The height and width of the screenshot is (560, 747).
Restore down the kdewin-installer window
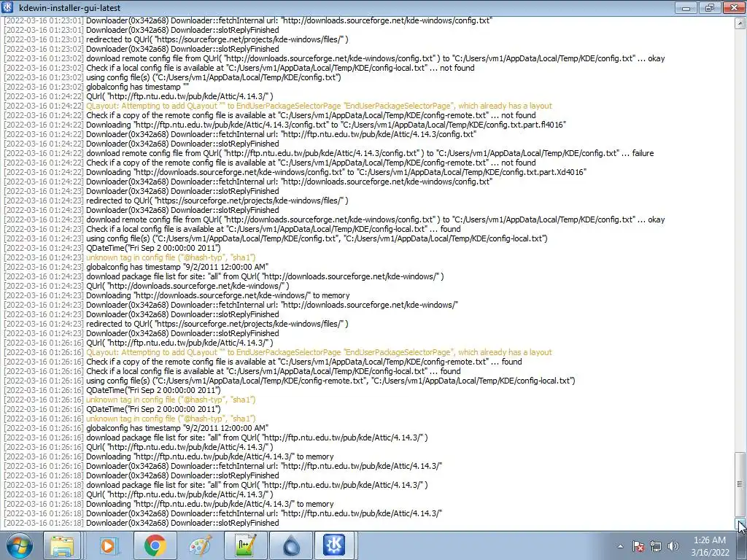(709, 7)
